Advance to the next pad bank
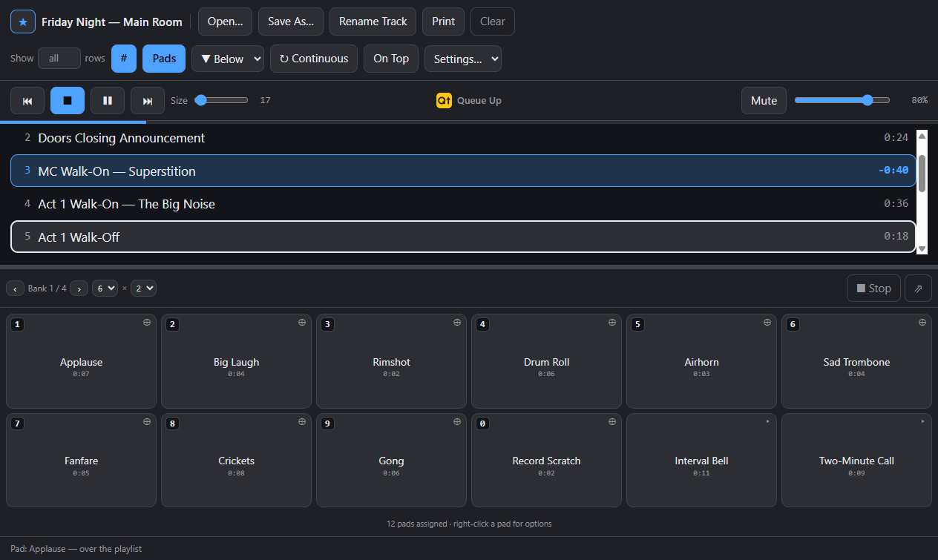The height and width of the screenshot is (560, 938). pyautogui.click(x=79, y=289)
